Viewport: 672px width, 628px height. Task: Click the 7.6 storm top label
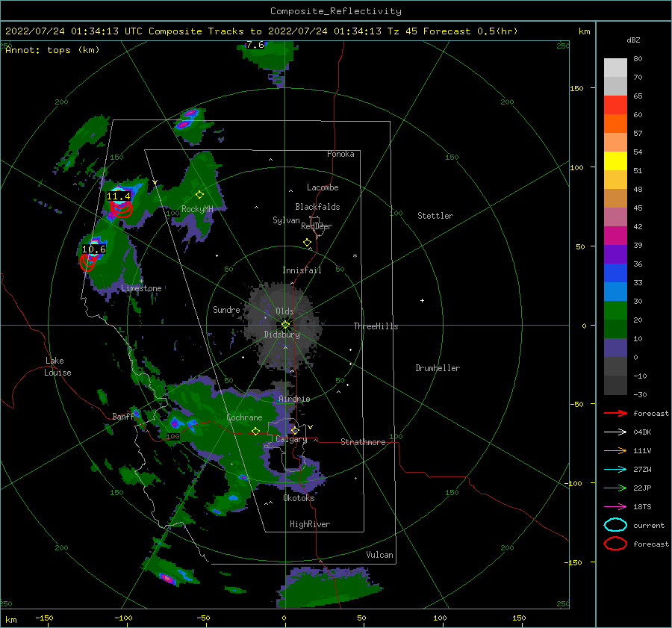(255, 45)
